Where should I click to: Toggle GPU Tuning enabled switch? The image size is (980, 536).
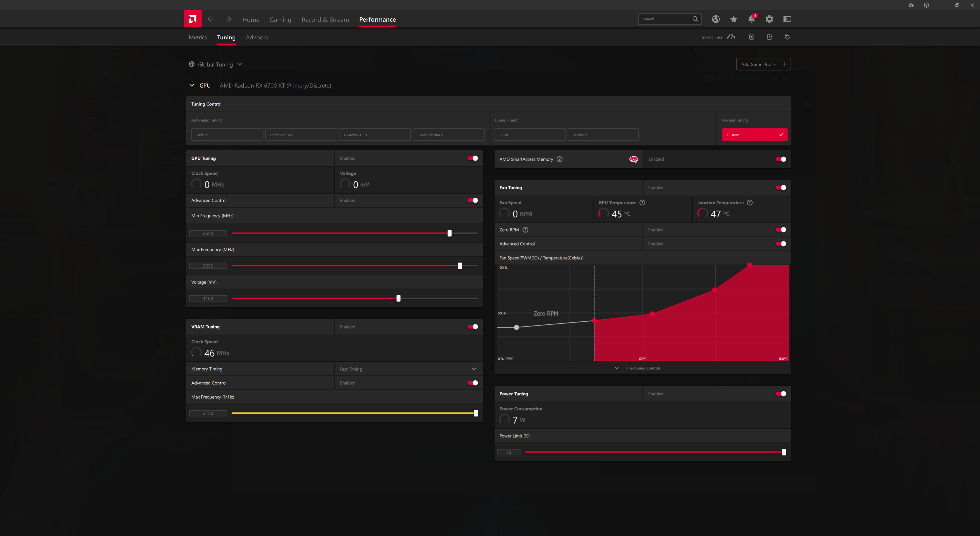(x=472, y=158)
